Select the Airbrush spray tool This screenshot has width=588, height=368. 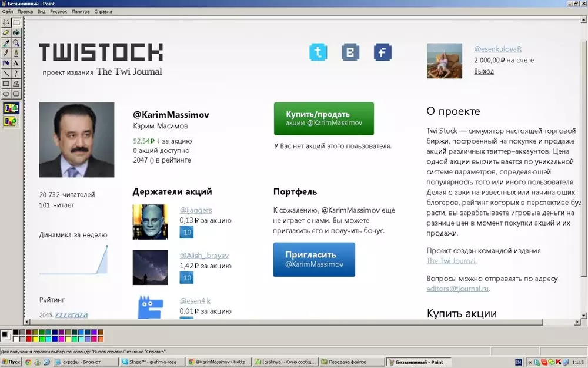tap(6, 63)
